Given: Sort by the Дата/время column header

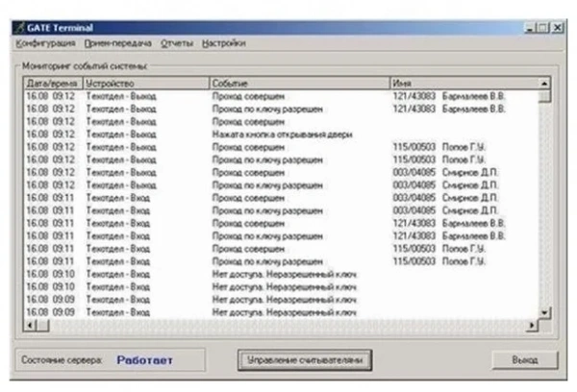Looking at the screenshot, I should click(52, 84).
